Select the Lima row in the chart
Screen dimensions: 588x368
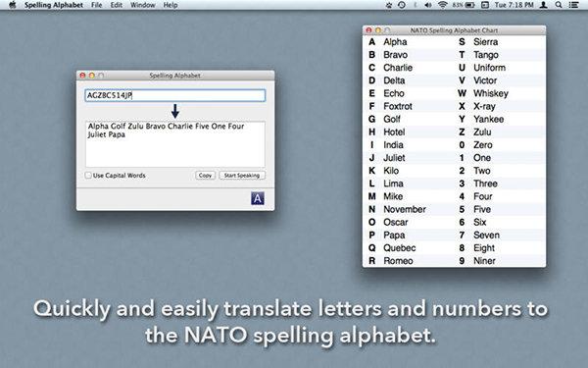(x=409, y=184)
